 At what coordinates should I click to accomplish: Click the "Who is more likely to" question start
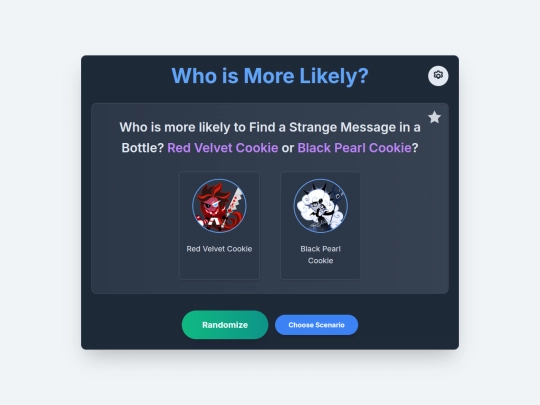183,127
